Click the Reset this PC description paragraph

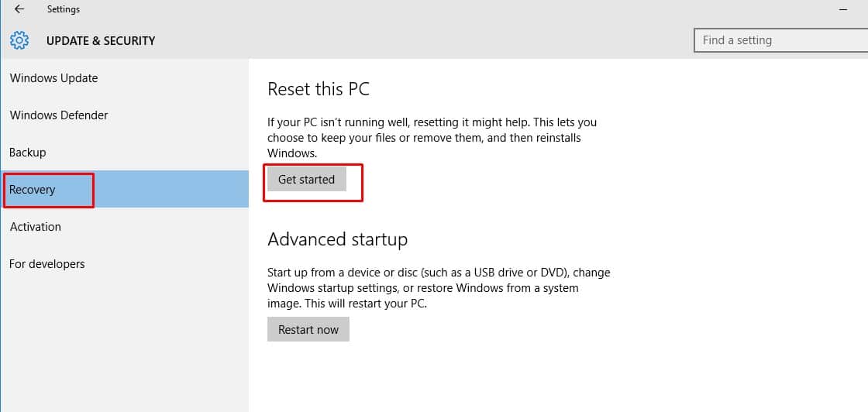point(432,138)
